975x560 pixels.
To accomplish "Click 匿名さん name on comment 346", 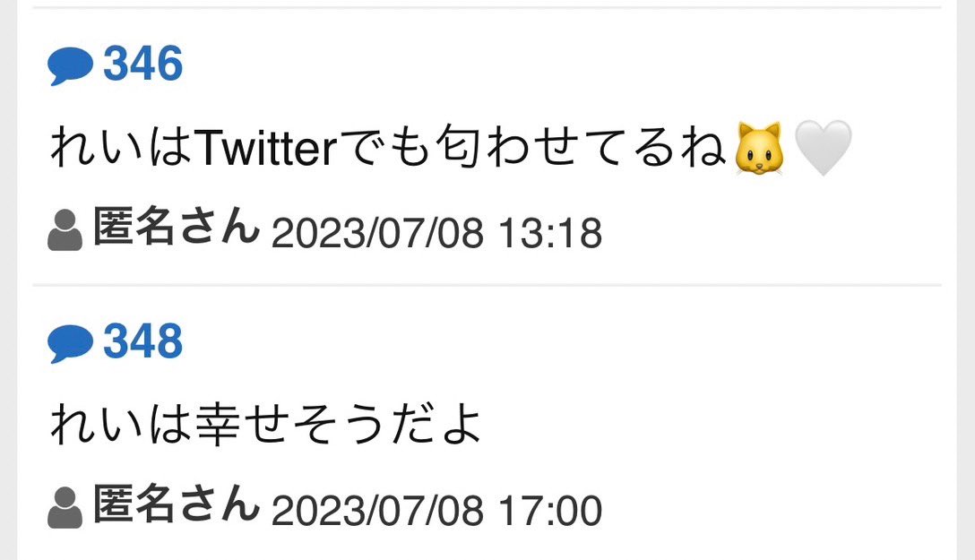I will click(x=176, y=226).
